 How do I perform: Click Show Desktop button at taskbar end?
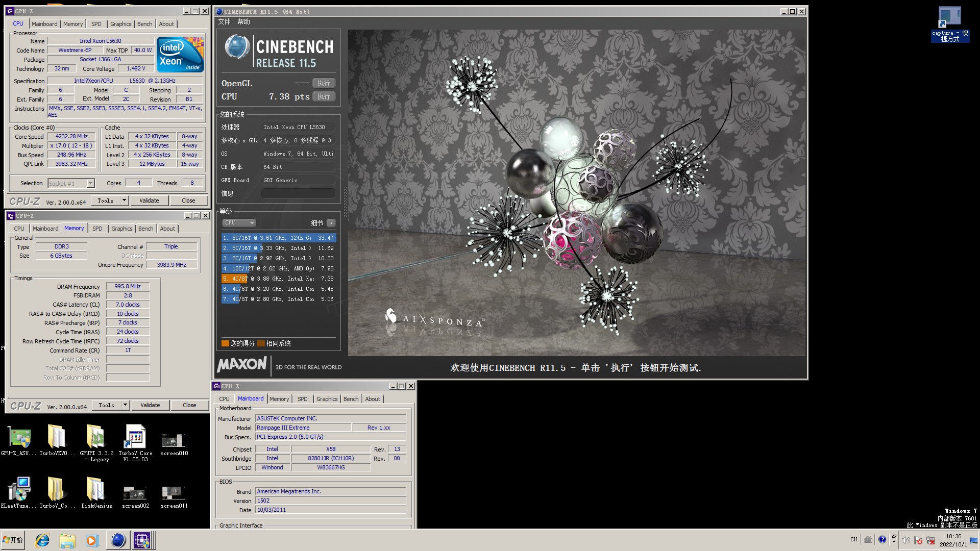click(974, 540)
